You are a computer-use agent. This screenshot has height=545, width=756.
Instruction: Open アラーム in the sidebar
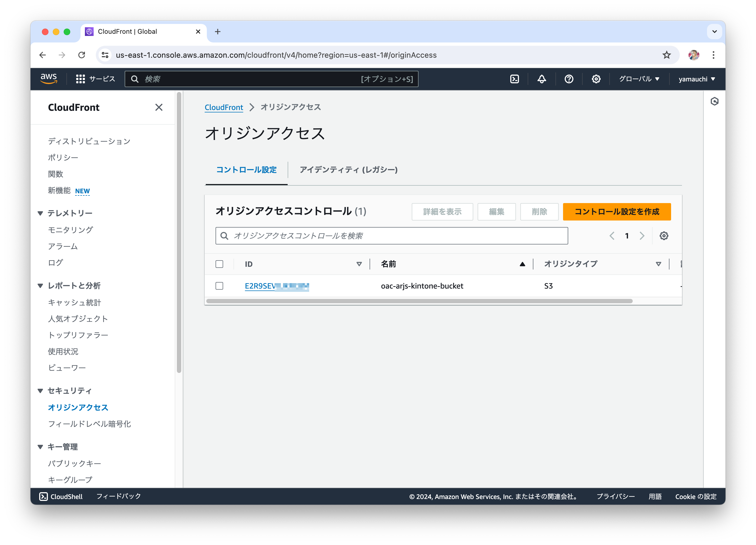point(63,246)
